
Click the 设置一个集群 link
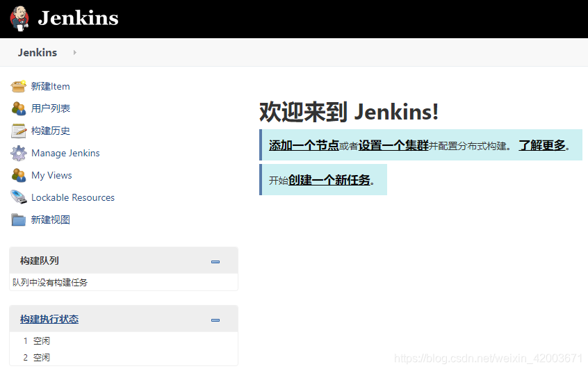(x=393, y=145)
